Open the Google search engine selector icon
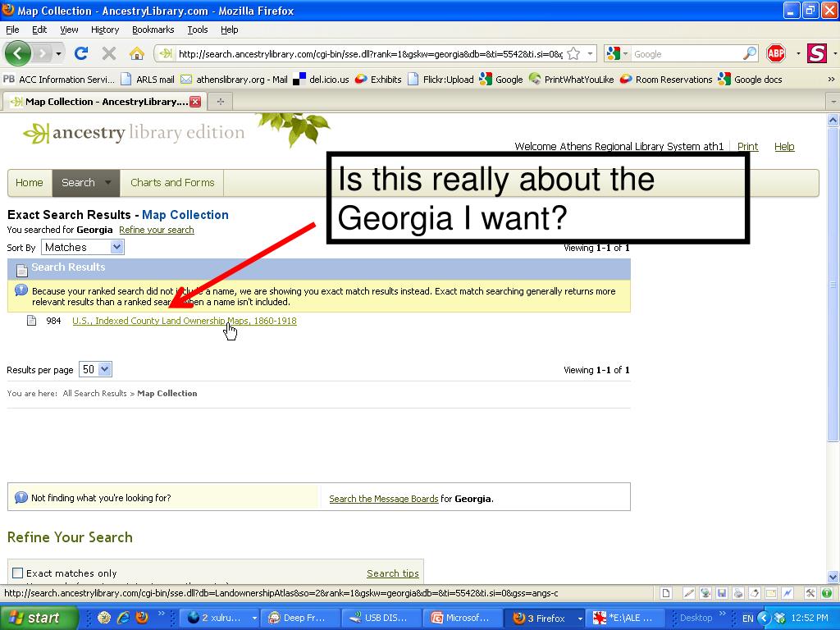 616,53
